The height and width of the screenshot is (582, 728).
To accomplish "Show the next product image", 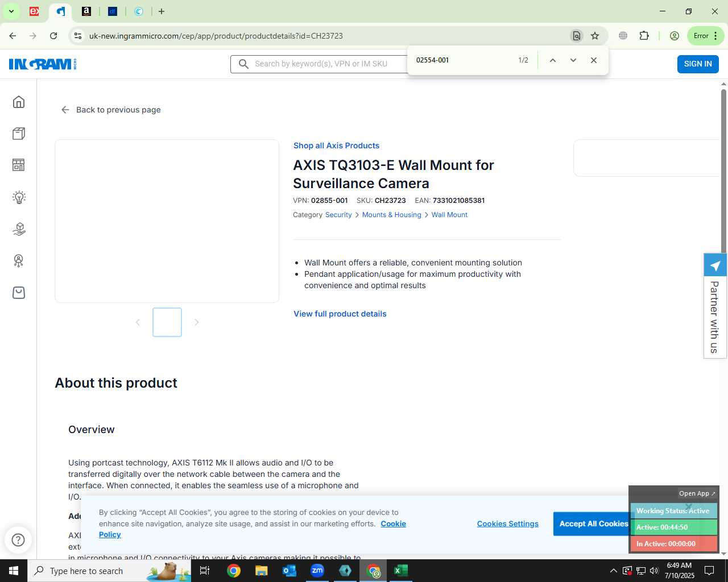I will (197, 322).
